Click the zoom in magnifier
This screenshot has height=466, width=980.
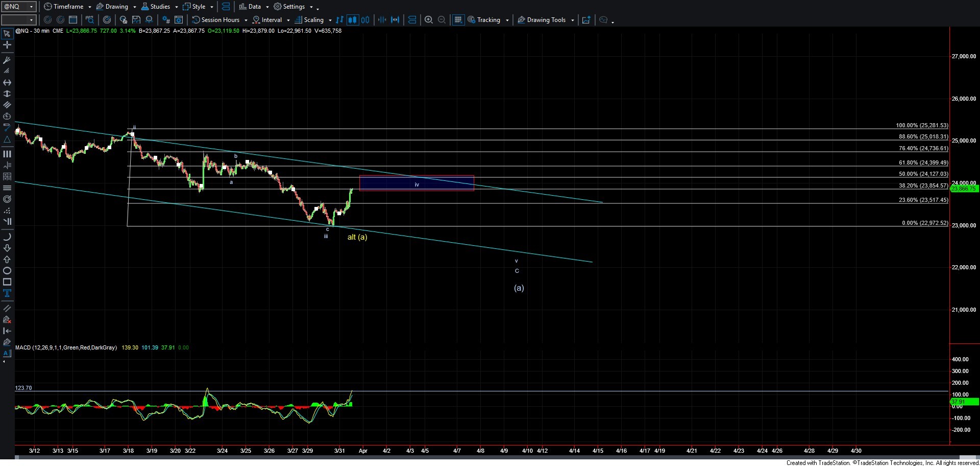click(x=429, y=20)
